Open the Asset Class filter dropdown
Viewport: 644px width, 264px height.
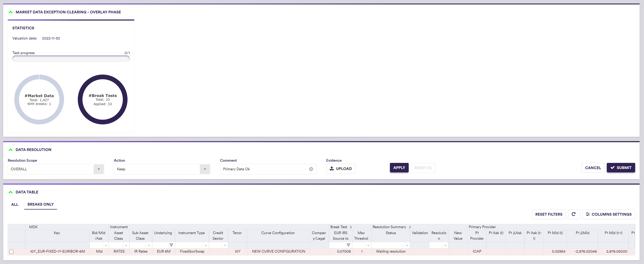(x=126, y=245)
